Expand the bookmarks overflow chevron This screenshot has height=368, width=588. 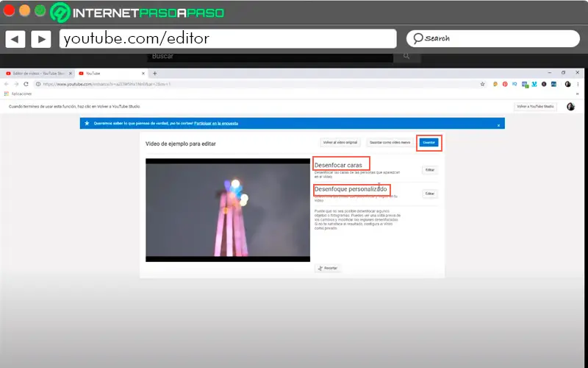click(578, 94)
